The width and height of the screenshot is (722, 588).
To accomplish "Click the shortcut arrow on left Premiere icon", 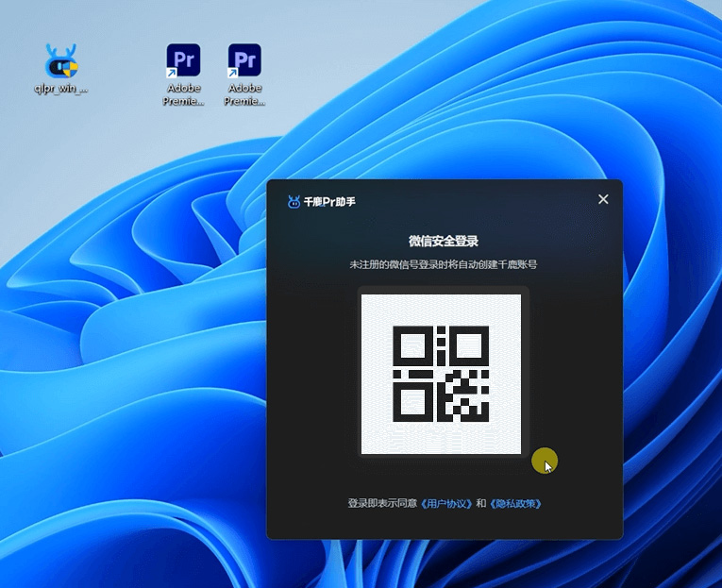I will (x=172, y=73).
